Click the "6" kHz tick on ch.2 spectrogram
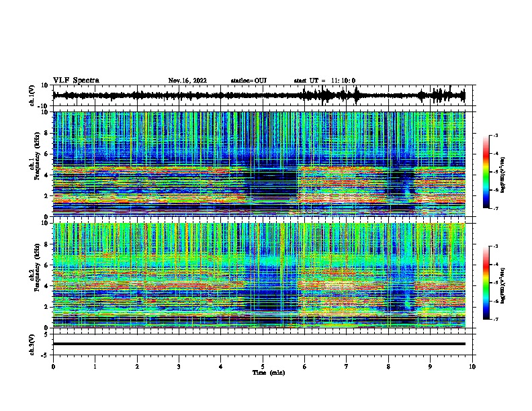The image size is (532, 411). pos(46,265)
